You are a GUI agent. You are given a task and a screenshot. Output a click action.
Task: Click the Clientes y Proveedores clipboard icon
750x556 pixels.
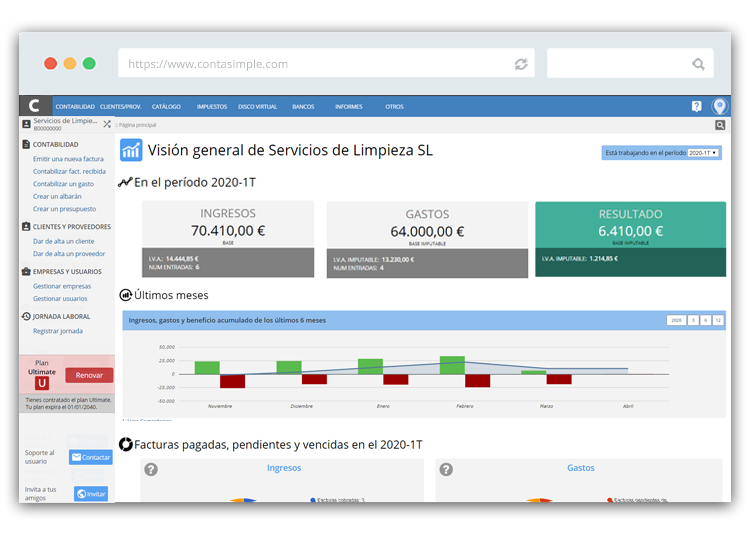point(26,226)
